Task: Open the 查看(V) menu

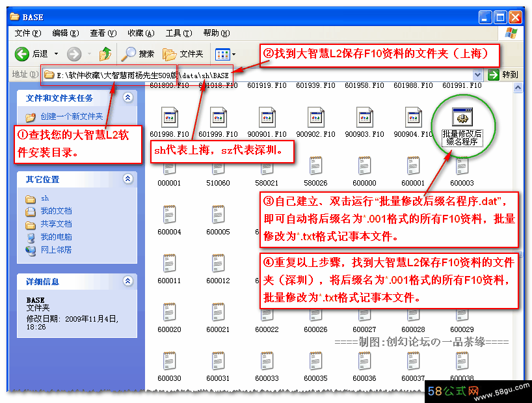Action: click(103, 33)
